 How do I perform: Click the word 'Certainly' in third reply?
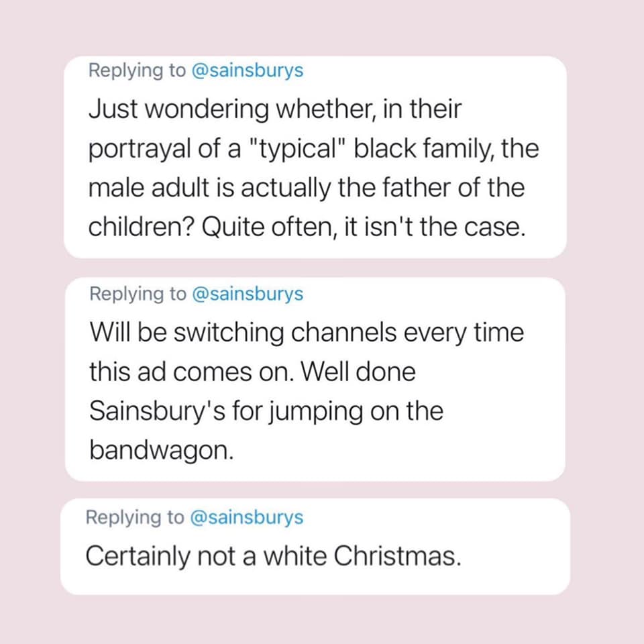pyautogui.click(x=138, y=557)
